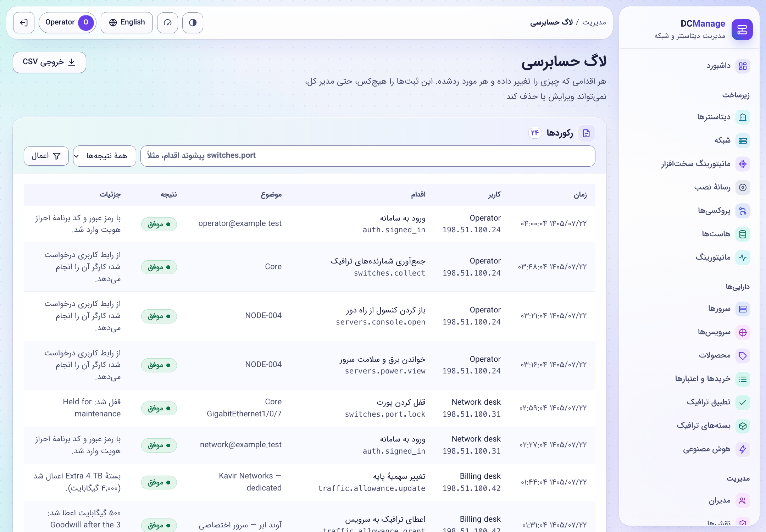The width and height of the screenshot is (766, 532).
Task: Click operator@example.test subject cell
Action: tap(240, 223)
